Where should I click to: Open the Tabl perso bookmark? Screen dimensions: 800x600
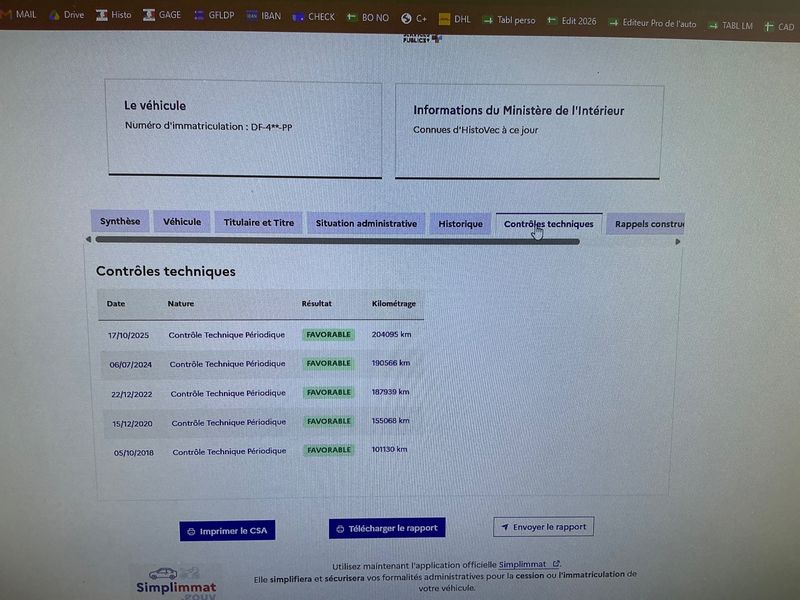click(x=509, y=20)
